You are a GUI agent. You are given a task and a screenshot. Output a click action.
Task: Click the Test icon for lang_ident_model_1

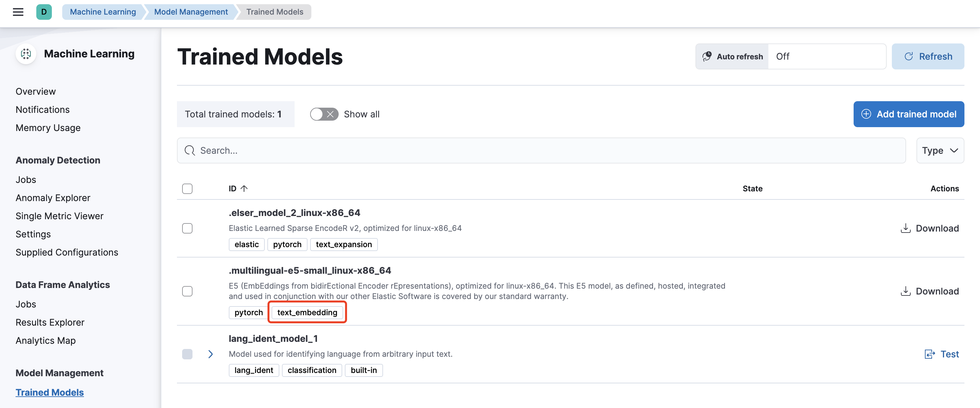(x=930, y=354)
